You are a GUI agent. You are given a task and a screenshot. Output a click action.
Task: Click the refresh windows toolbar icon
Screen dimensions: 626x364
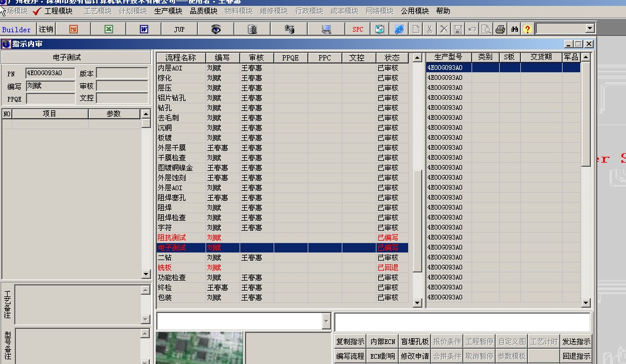pos(380,29)
